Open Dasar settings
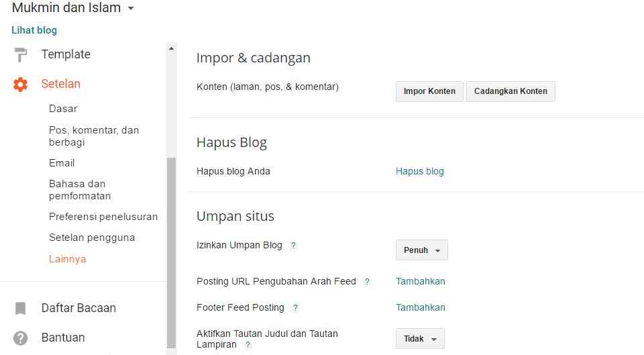The width and height of the screenshot is (644, 355). pos(63,109)
